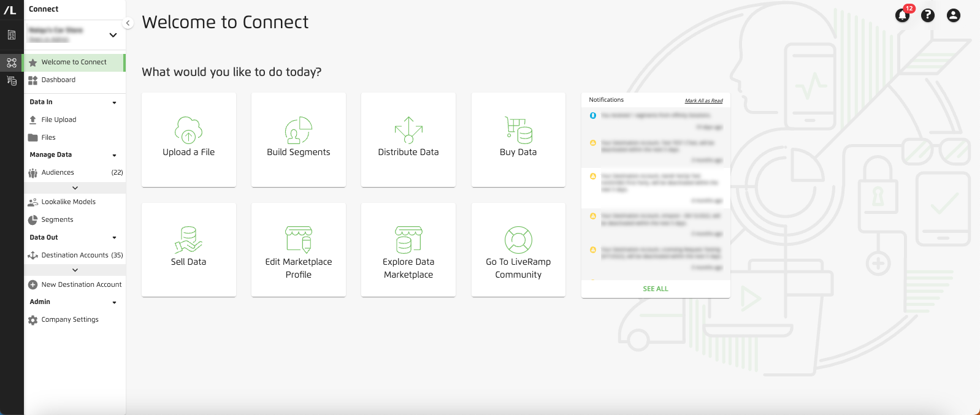Click the Files folder icon

[x=33, y=138]
